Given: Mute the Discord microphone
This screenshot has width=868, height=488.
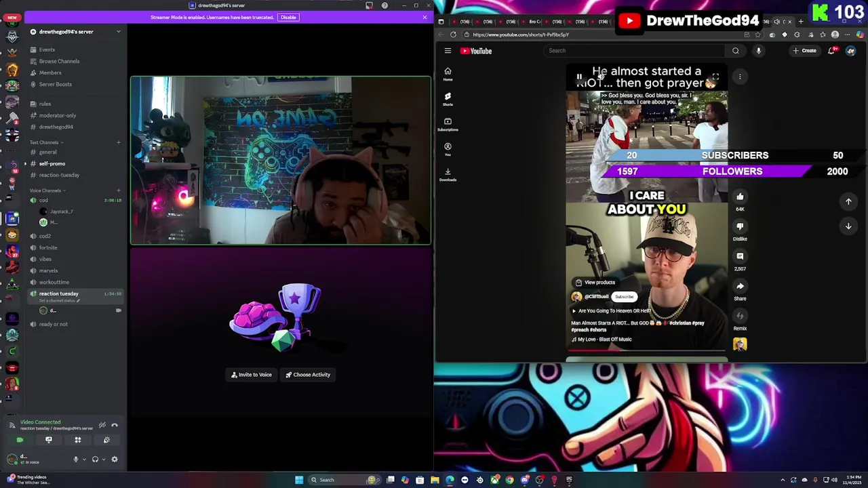Looking at the screenshot, I should pos(76,460).
